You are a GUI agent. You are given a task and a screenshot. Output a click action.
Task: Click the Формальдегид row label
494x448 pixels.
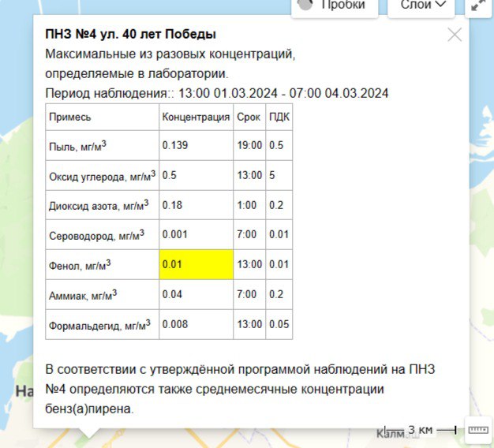click(99, 324)
